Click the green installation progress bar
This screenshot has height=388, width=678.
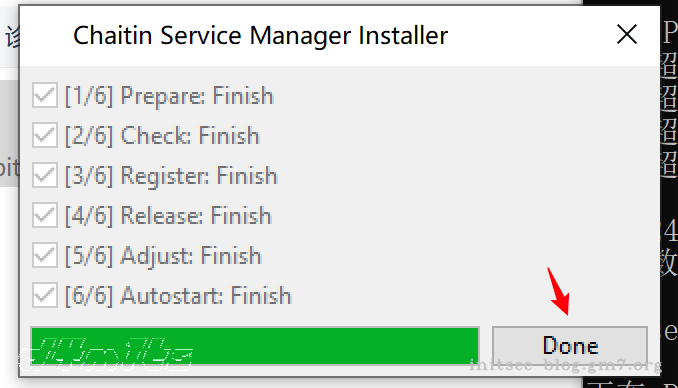point(255,346)
